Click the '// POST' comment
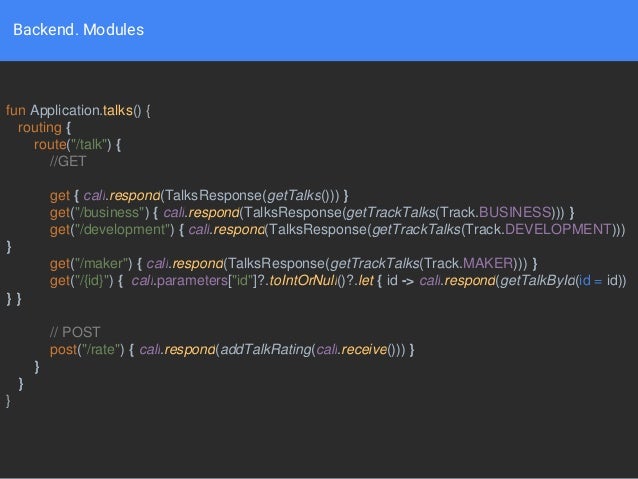Image resolution: width=638 pixels, height=479 pixels. coord(75,332)
